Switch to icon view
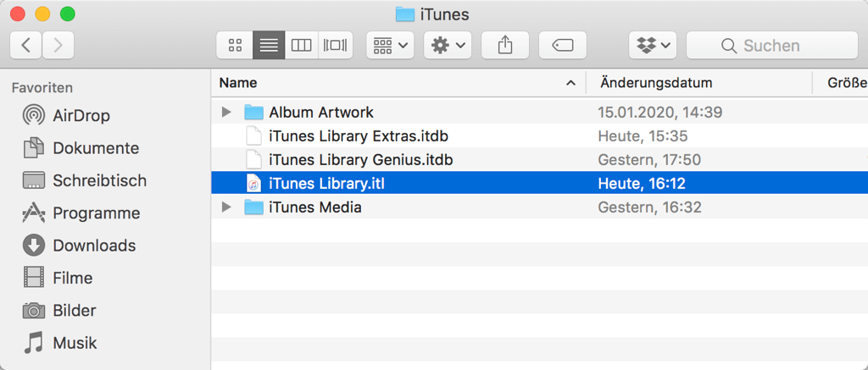The height and width of the screenshot is (370, 868). (x=235, y=46)
